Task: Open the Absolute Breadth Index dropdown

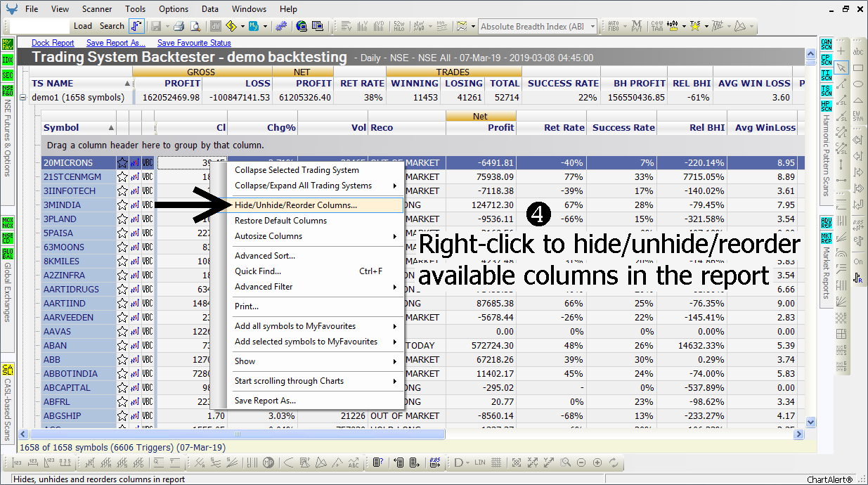Action: tap(592, 27)
